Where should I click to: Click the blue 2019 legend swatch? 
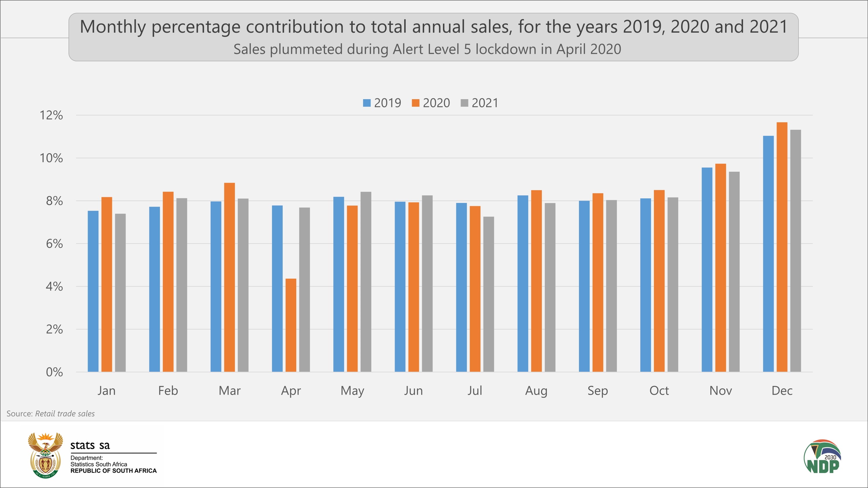click(367, 103)
